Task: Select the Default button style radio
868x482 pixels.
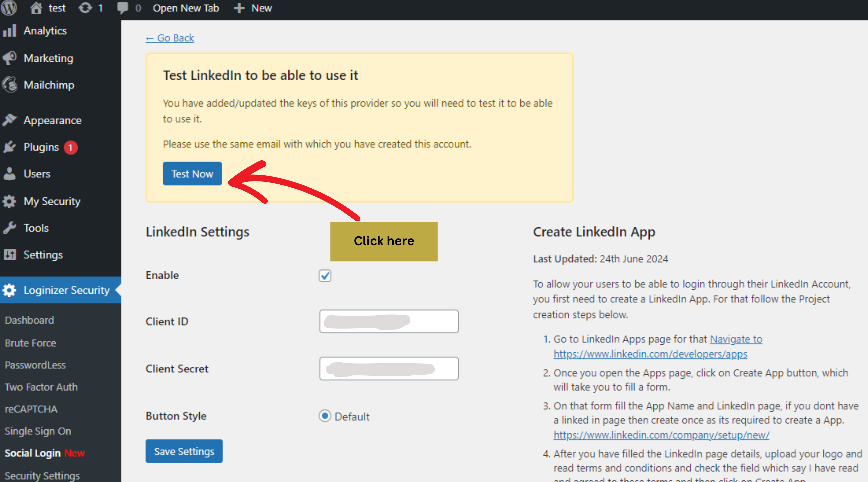Action: (x=325, y=416)
